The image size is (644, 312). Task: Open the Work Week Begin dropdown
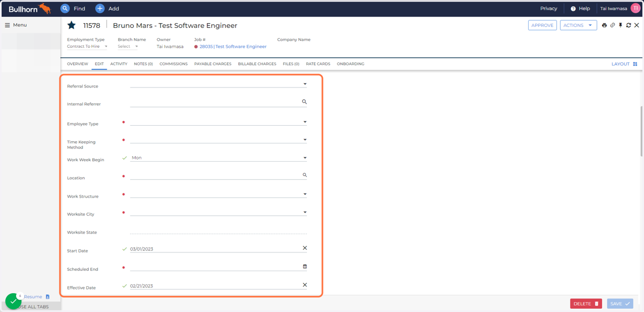[x=305, y=158]
